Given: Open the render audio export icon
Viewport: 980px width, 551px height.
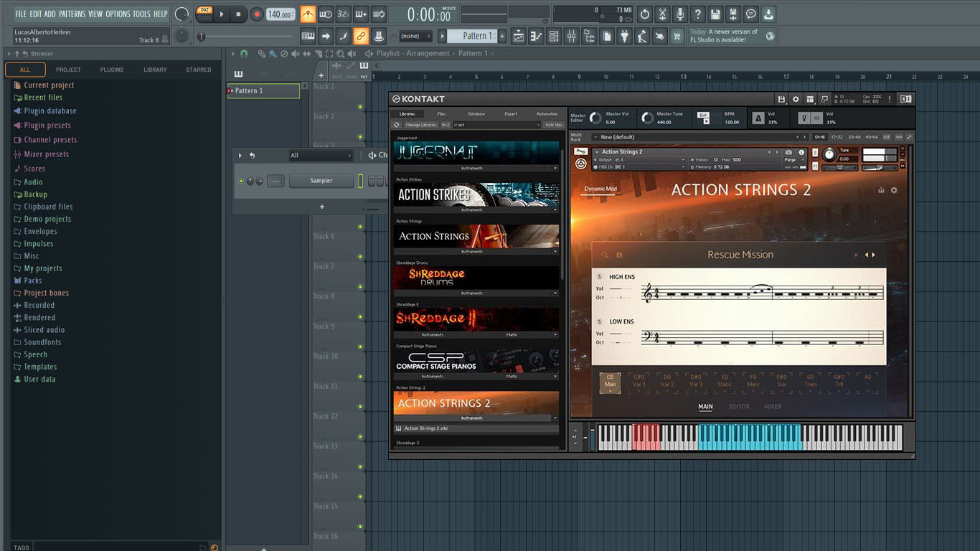Looking at the screenshot, I should (x=732, y=14).
